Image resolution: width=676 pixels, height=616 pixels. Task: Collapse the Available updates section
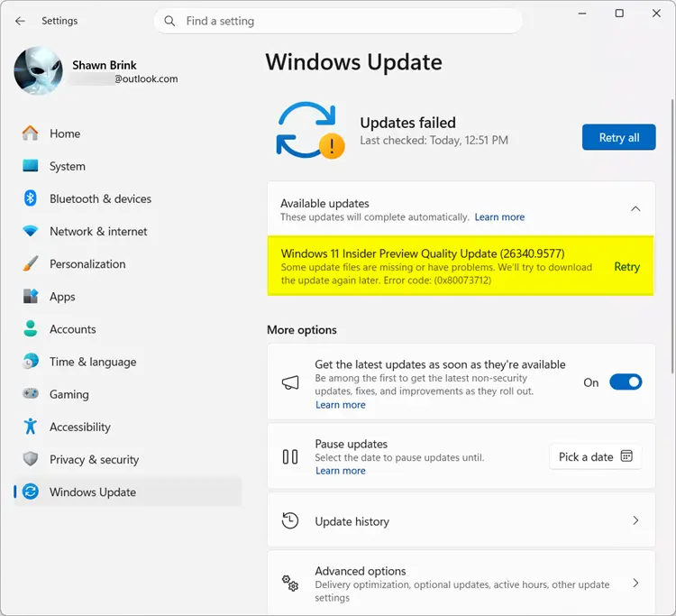(x=635, y=208)
